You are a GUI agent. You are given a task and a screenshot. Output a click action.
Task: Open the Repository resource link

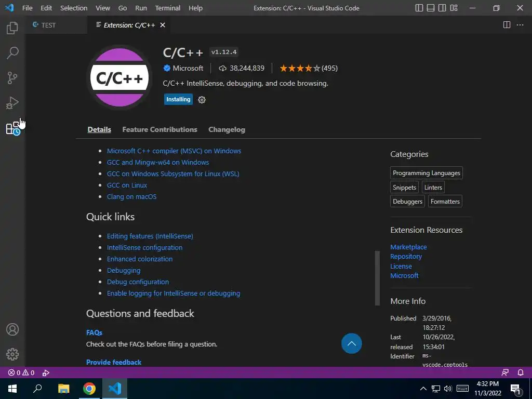(x=406, y=257)
